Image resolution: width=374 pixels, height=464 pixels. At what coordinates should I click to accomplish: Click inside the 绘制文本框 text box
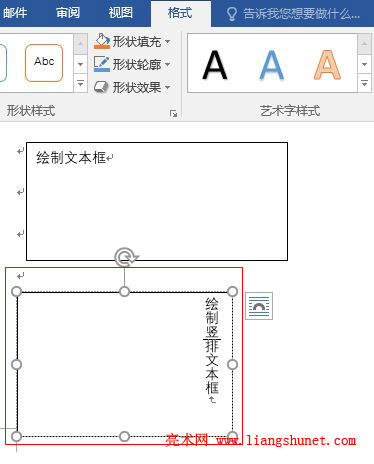click(157, 202)
